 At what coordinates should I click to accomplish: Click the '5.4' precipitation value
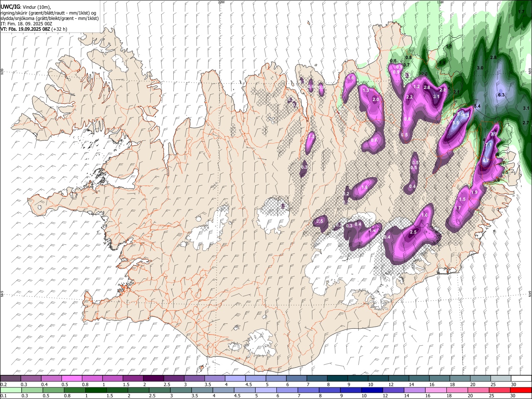[477, 106]
